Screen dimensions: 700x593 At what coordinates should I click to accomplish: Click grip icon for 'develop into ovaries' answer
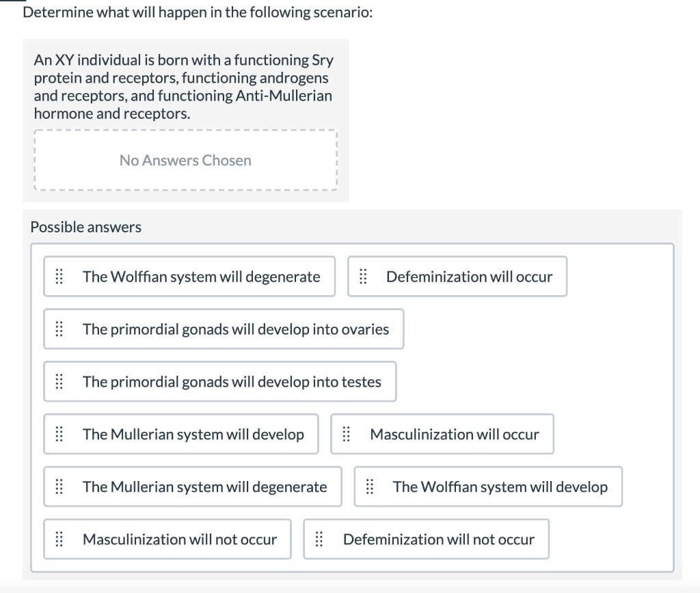click(59, 329)
